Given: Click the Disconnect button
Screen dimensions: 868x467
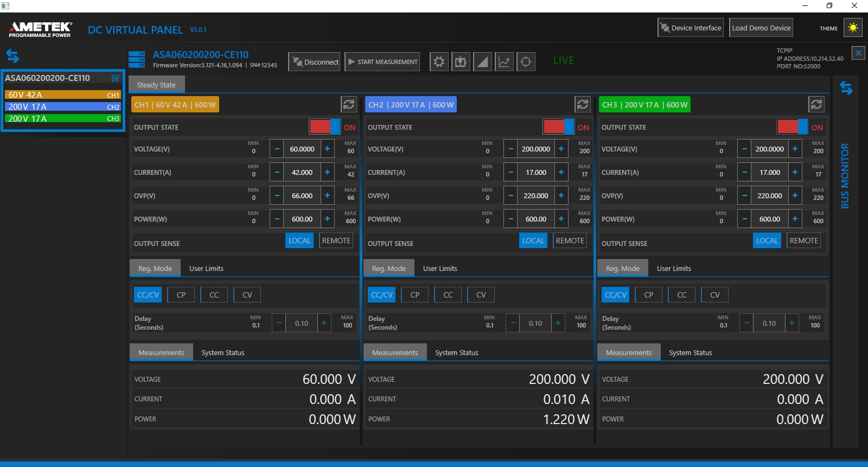Looking at the screenshot, I should tap(314, 62).
